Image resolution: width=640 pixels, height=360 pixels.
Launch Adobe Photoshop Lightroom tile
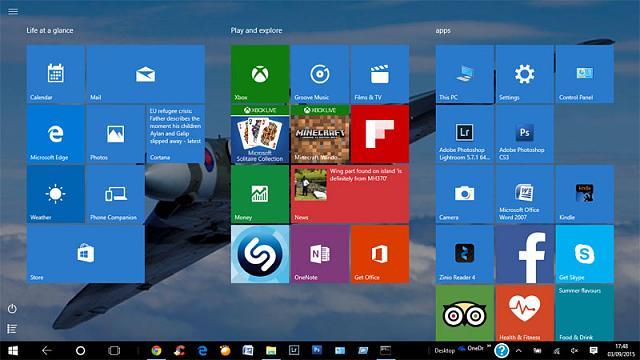(x=464, y=134)
